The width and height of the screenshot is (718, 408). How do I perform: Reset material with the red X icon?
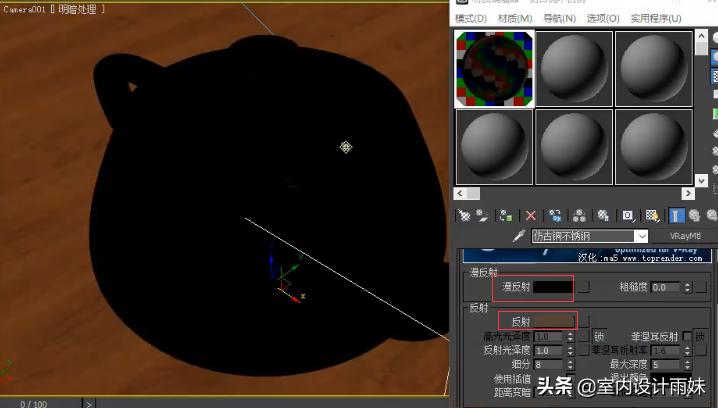click(531, 215)
